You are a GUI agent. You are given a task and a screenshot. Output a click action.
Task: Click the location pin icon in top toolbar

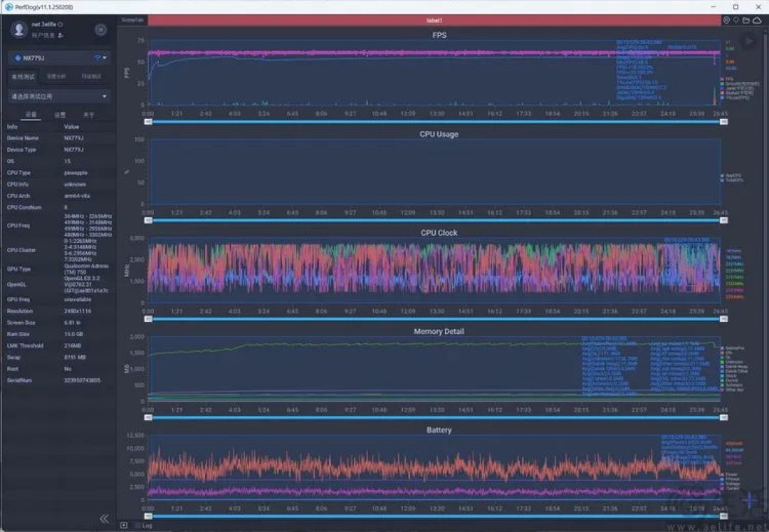726,20
